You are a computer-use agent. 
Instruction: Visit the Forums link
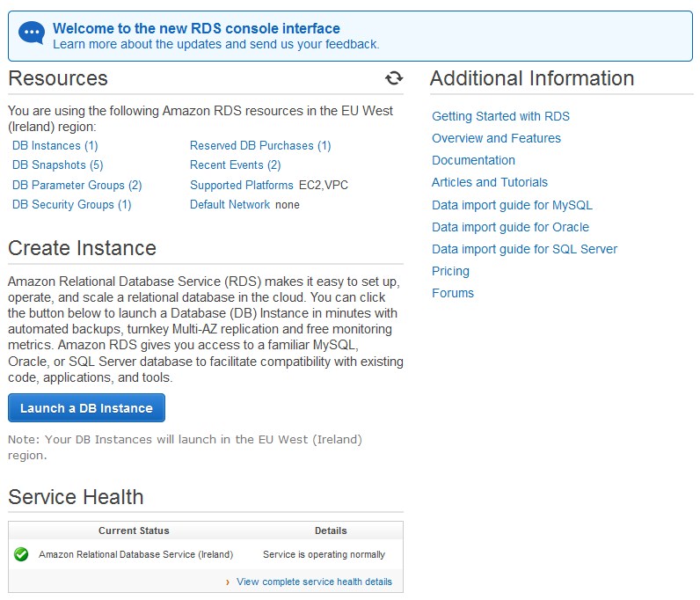(x=453, y=293)
